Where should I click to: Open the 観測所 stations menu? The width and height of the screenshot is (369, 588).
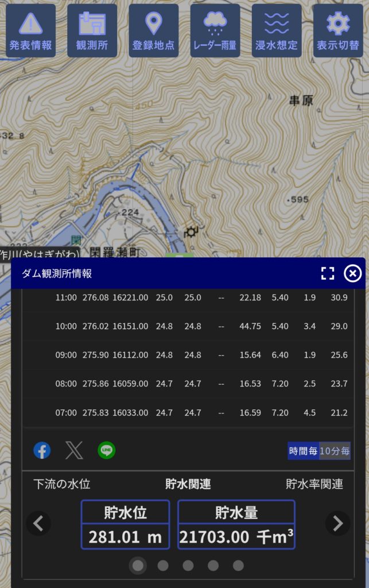pyautogui.click(x=92, y=31)
